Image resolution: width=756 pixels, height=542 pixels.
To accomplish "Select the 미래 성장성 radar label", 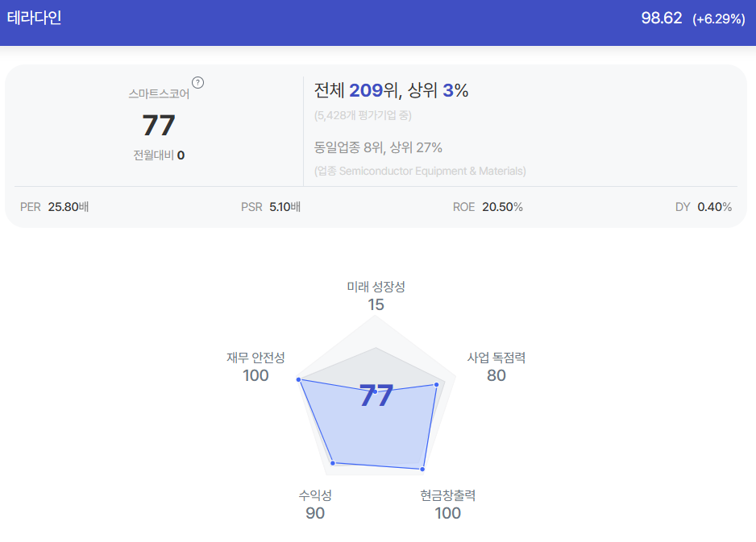I will tap(376, 287).
